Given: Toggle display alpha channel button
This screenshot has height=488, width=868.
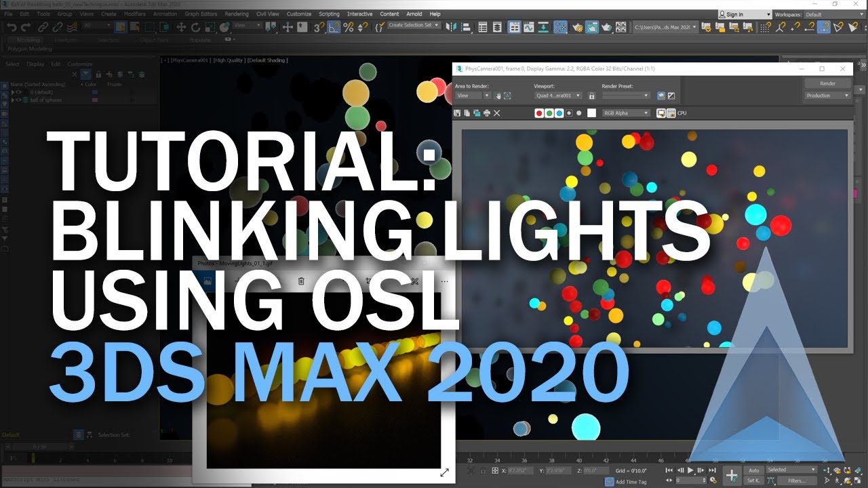Looking at the screenshot, I should [569, 113].
